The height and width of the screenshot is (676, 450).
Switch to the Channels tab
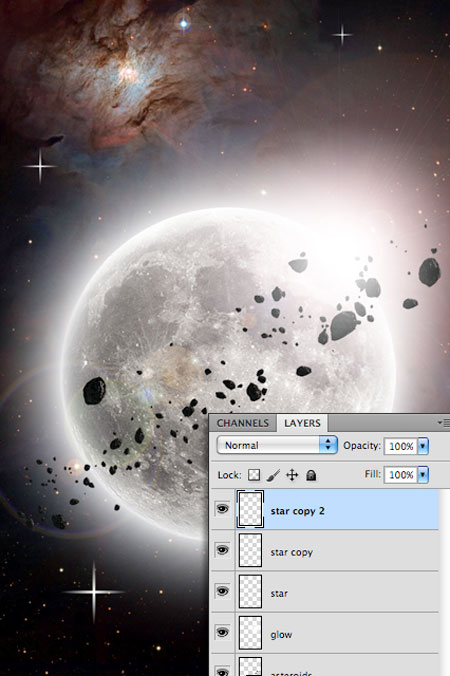tap(243, 423)
